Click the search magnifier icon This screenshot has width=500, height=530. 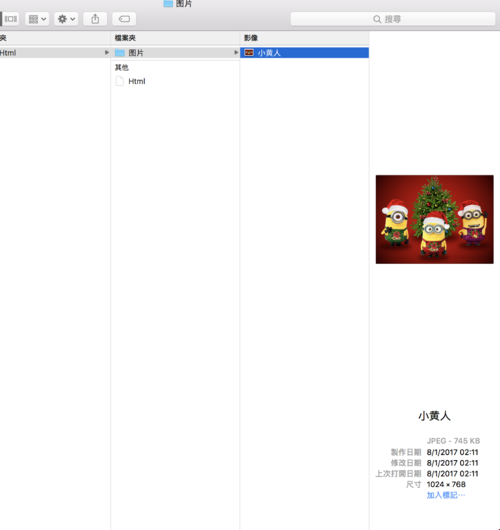click(x=377, y=19)
